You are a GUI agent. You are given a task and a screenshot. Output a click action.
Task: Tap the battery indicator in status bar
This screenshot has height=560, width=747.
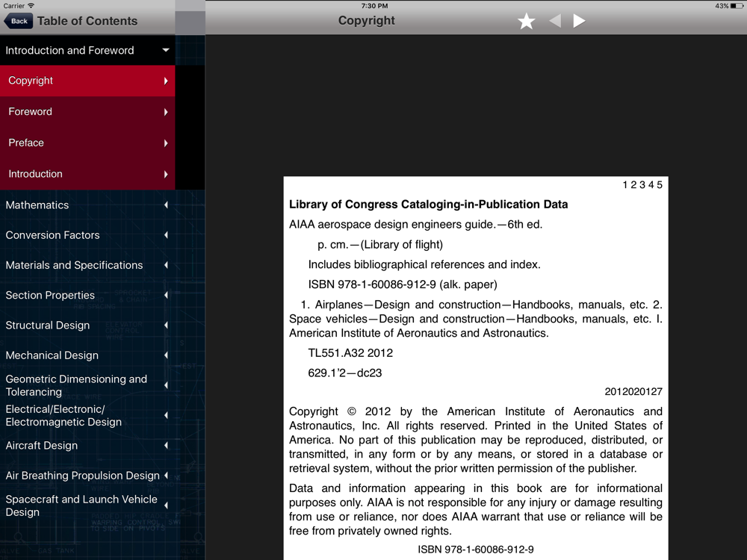737,6
